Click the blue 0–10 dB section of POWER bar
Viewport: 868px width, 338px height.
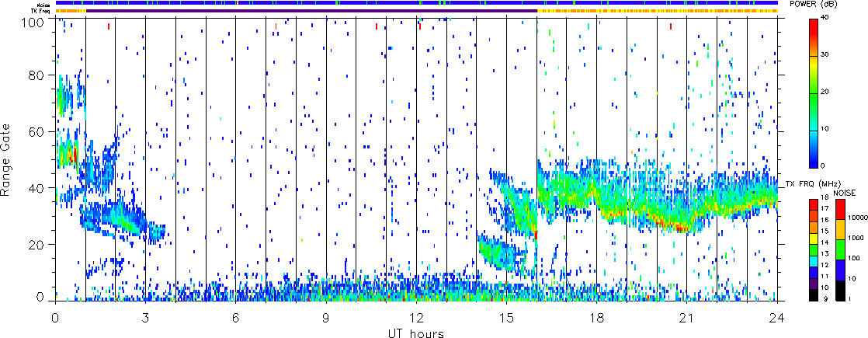[814, 148]
